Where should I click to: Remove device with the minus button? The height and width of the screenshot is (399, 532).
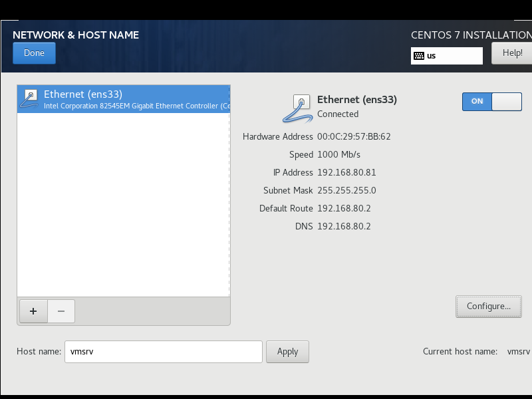point(61,311)
